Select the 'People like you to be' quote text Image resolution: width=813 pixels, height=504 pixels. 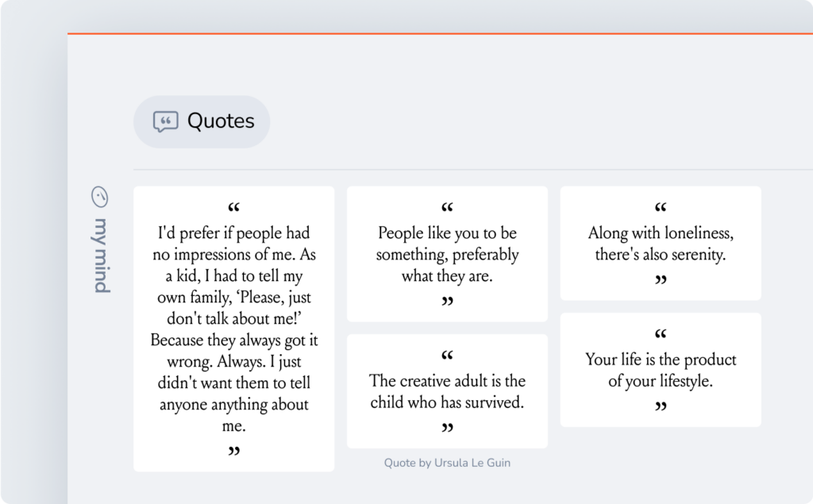447,255
